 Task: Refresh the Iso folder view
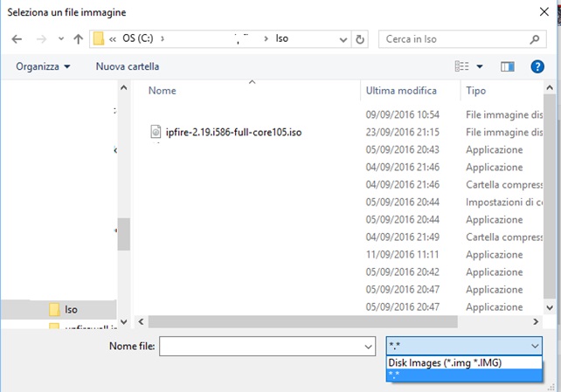pos(360,39)
